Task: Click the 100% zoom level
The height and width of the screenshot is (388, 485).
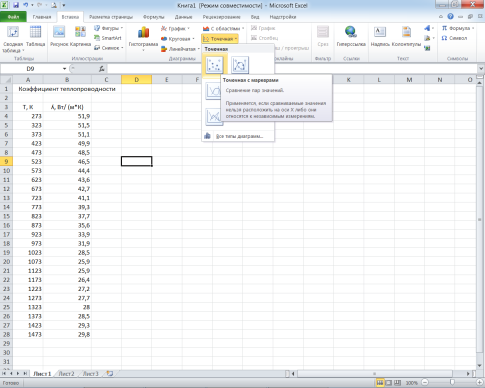Action: [412, 383]
